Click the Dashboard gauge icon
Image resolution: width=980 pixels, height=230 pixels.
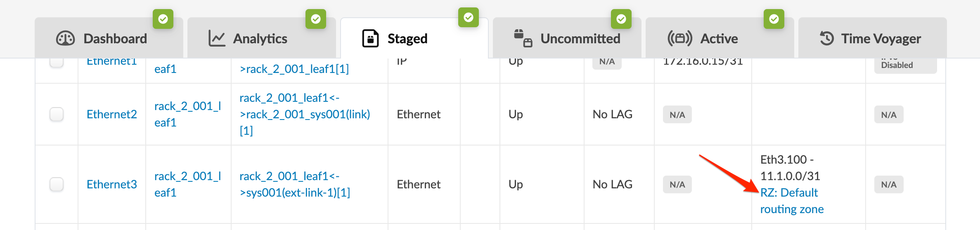(x=65, y=38)
